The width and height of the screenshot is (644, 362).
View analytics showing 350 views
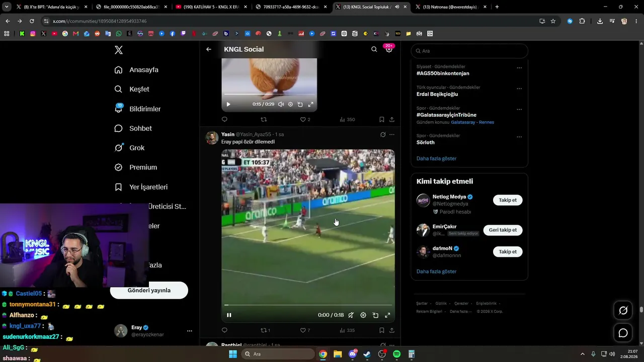pyautogui.click(x=347, y=120)
